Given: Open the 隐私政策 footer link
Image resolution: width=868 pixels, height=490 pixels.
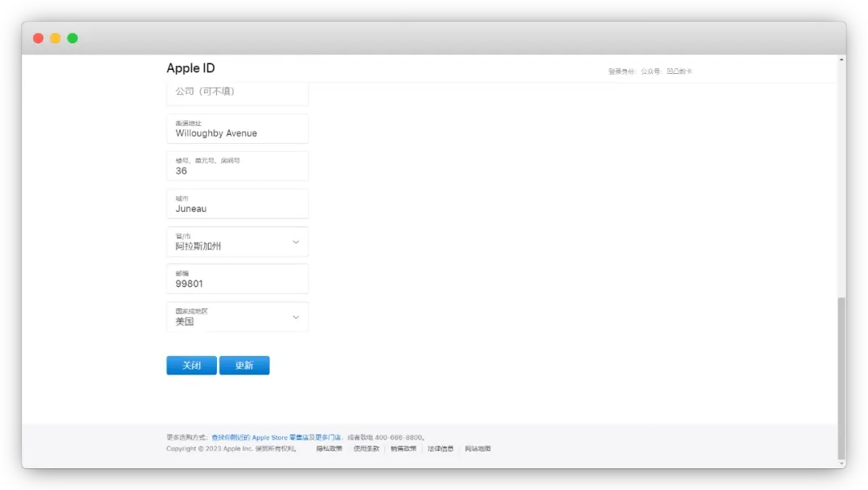Looking at the screenshot, I should pyautogui.click(x=330, y=448).
